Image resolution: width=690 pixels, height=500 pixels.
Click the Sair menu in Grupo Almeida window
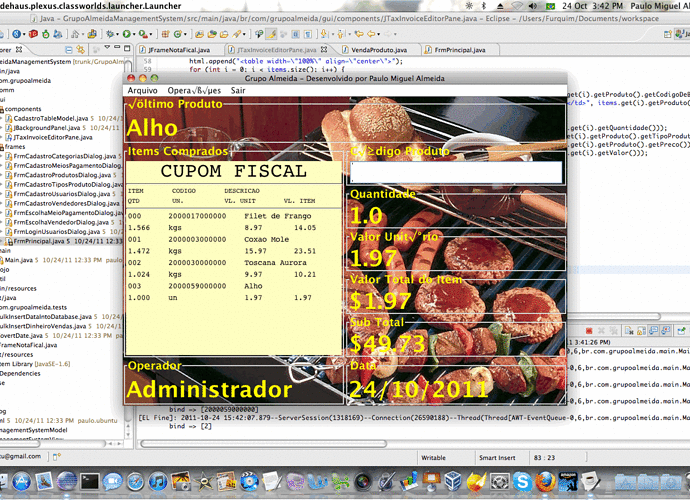238,90
